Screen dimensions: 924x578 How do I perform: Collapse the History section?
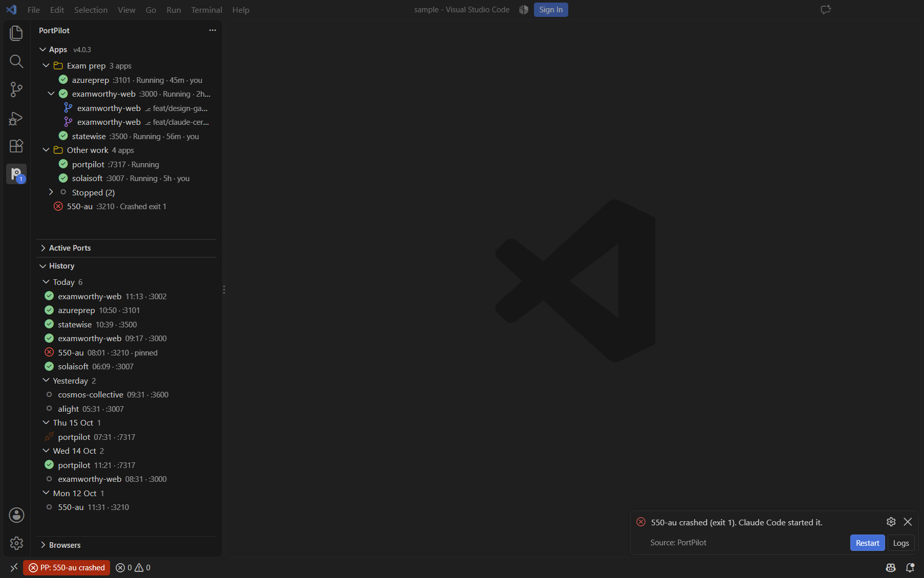tap(43, 266)
